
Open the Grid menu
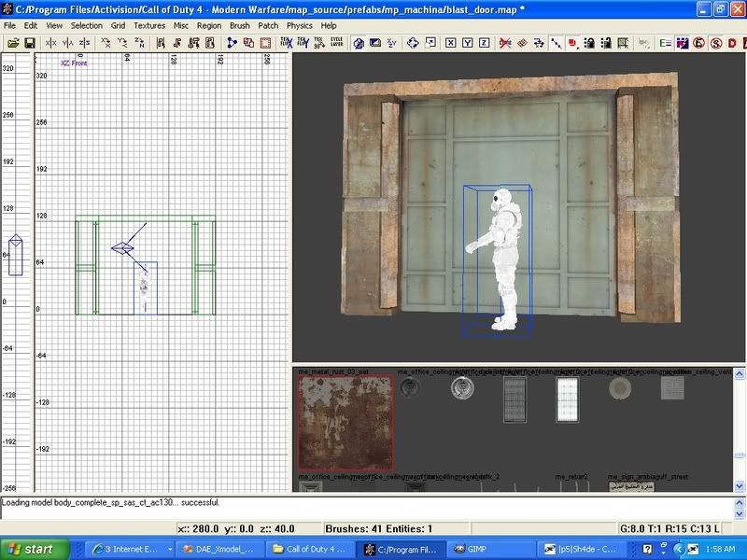click(x=119, y=26)
